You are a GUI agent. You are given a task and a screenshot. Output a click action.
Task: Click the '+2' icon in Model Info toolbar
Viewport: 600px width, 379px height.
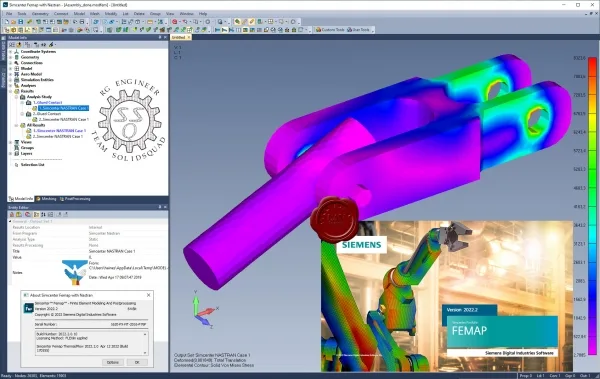click(43, 45)
